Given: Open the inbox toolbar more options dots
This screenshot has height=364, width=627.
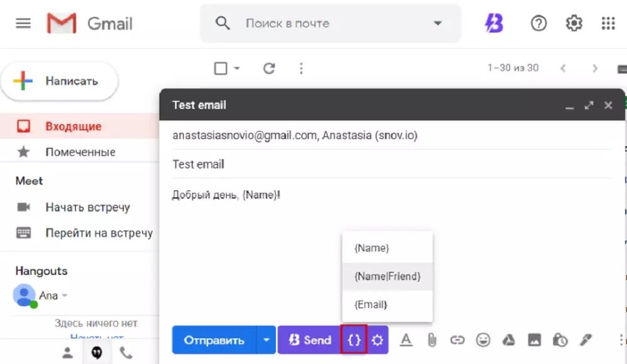Looking at the screenshot, I should [x=301, y=68].
